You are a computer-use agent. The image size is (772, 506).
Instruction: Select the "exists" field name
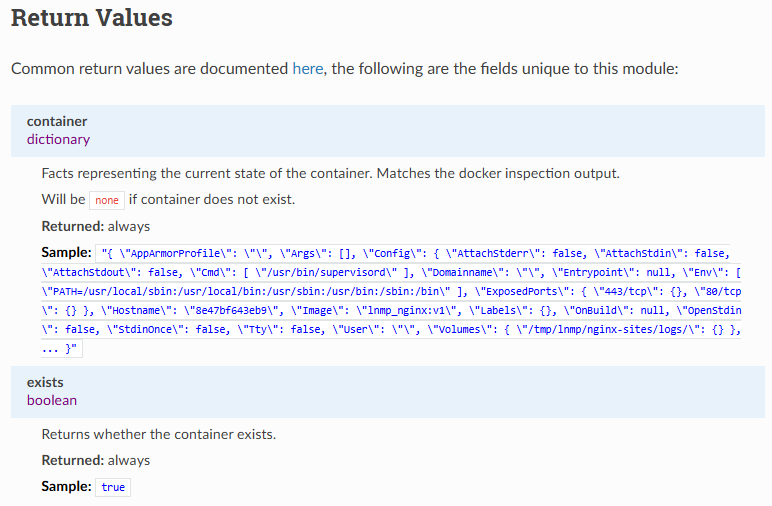click(46, 383)
